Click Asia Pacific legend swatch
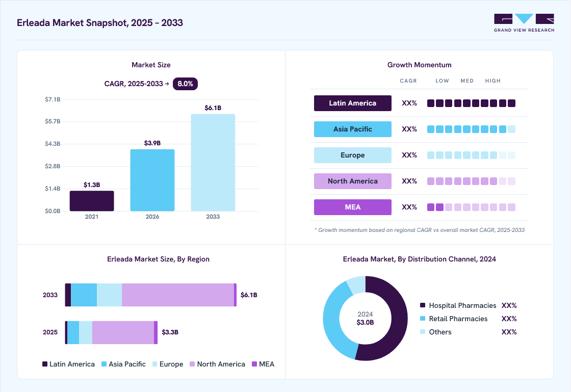Screen dimensions: 571x392 (x=104, y=364)
